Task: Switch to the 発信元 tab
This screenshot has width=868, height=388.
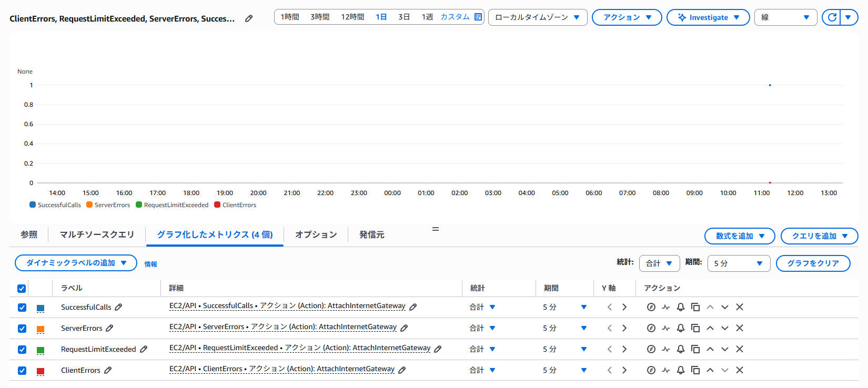Action: click(x=371, y=234)
